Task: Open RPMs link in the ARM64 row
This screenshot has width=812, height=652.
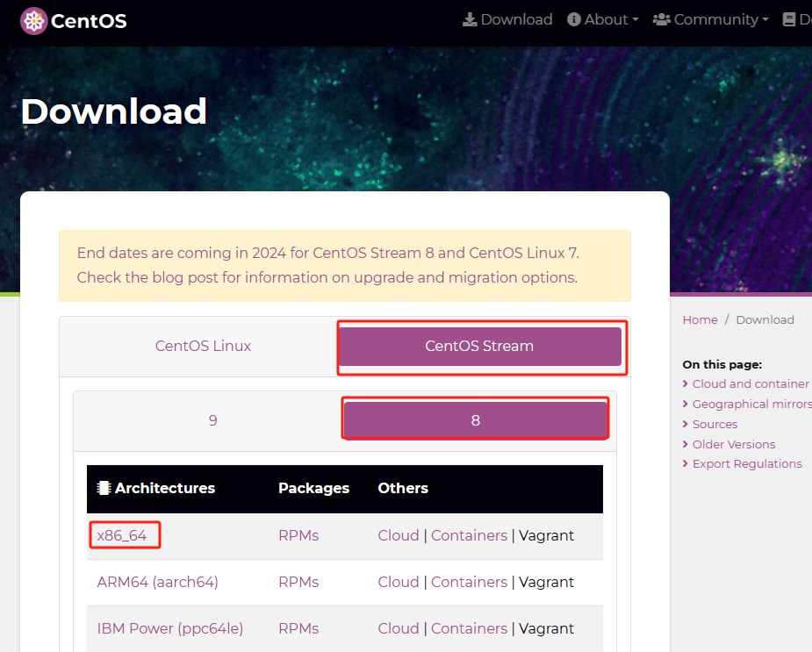Action: [x=298, y=582]
